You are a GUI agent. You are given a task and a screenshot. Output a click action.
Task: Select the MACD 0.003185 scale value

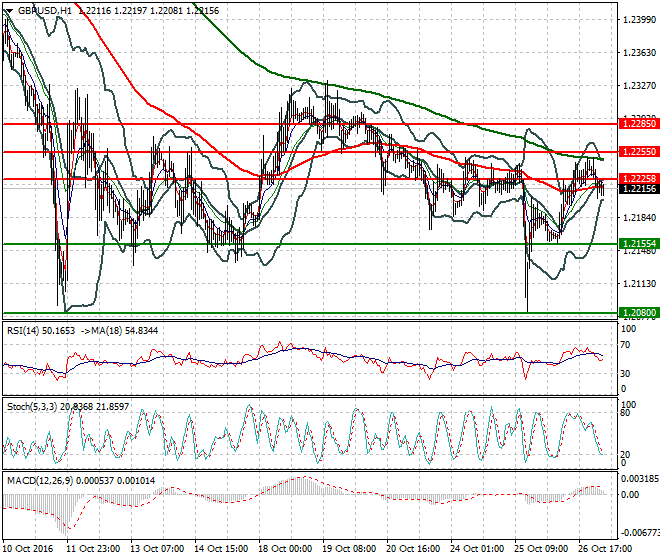click(638, 479)
